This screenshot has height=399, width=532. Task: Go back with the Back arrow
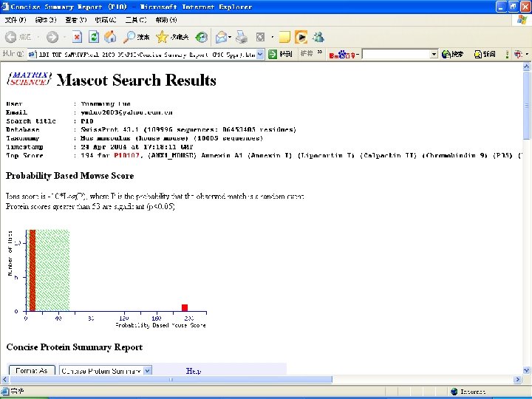11,37
